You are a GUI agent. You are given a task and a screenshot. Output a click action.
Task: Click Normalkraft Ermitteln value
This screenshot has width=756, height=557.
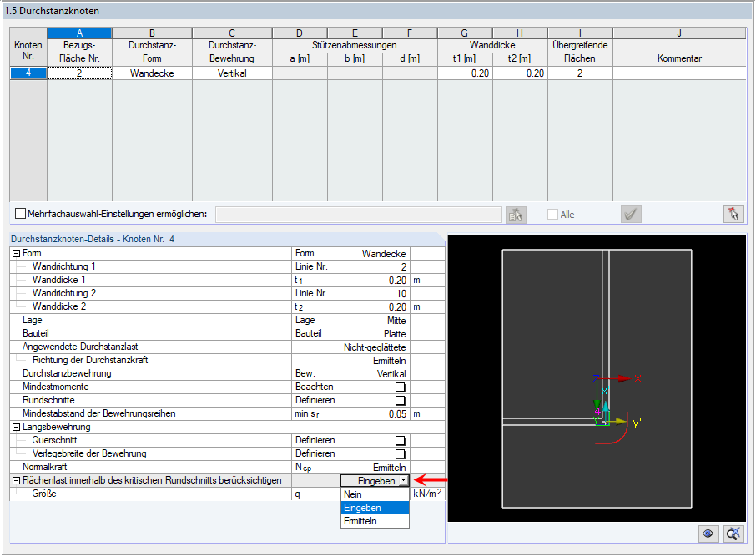click(375, 468)
